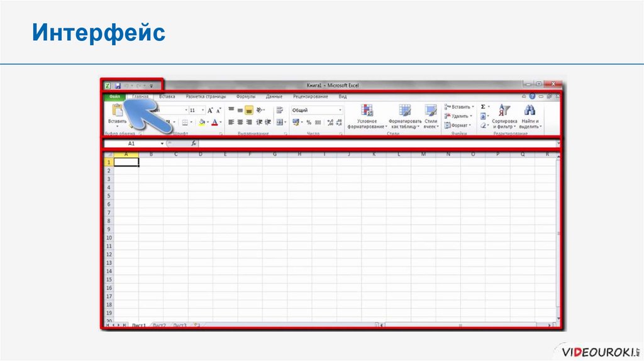Click the blue Help question mark icon
644x361 pixels.
[532, 96]
